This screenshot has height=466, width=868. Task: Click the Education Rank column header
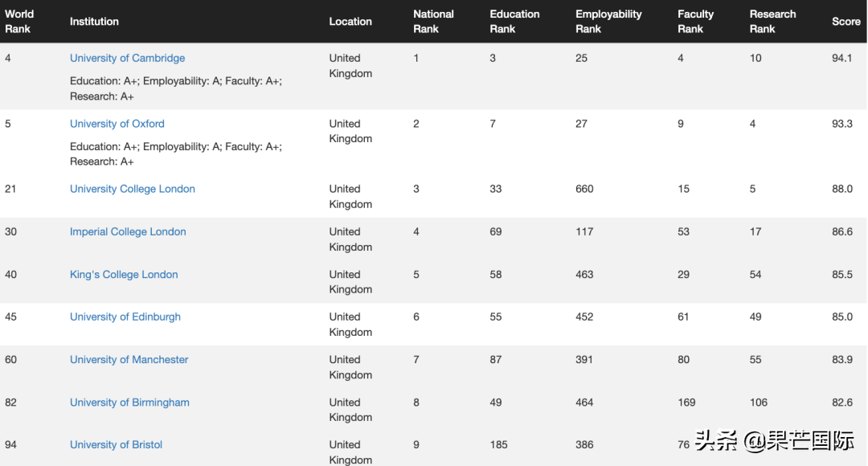coord(514,22)
